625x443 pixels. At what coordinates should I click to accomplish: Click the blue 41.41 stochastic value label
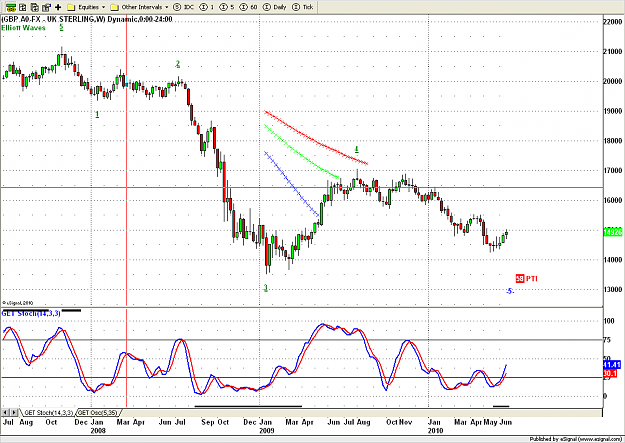612,365
